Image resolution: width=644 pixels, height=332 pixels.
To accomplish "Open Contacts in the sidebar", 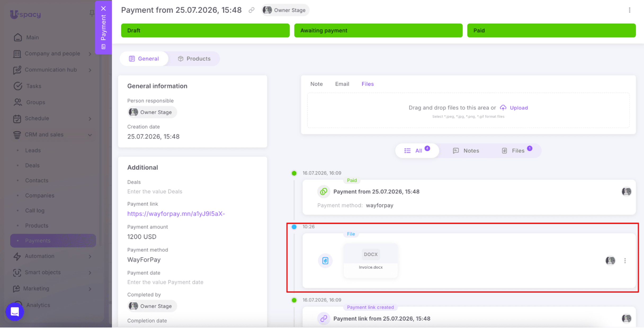I will [37, 181].
